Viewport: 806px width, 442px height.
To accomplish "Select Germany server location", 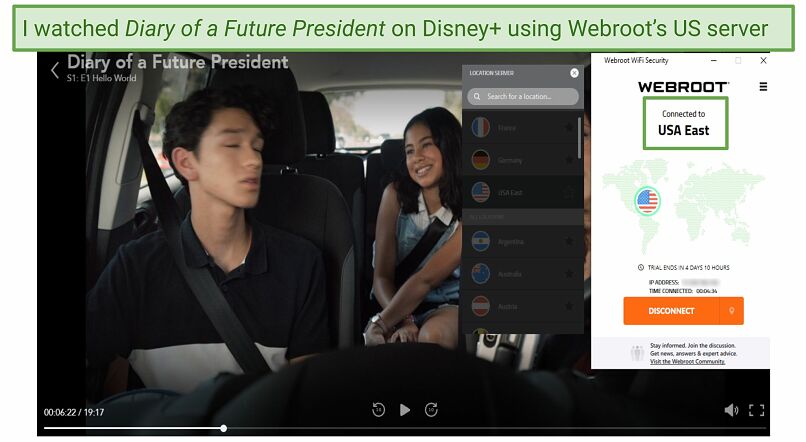I will 520,160.
